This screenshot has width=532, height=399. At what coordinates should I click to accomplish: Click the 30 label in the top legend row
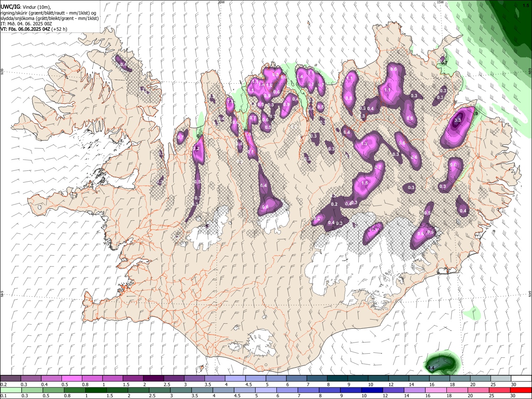(514, 384)
